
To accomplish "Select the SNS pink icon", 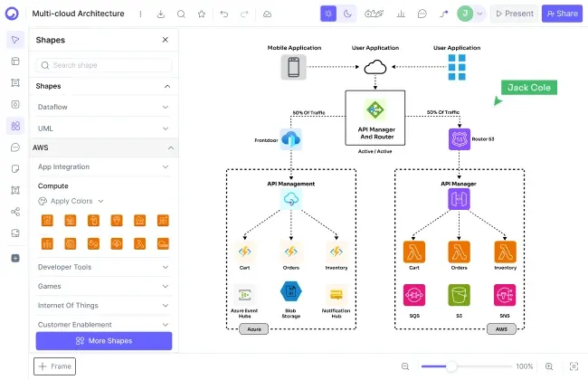I will tap(505, 295).
